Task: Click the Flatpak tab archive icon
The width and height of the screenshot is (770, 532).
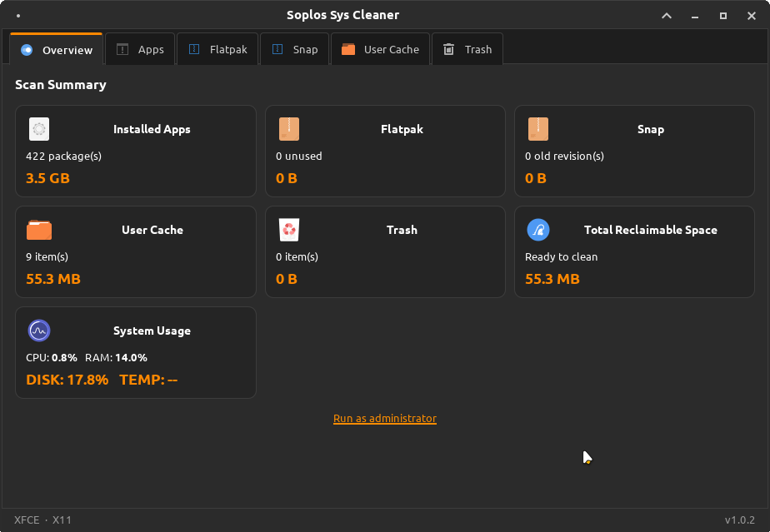Action: tap(194, 49)
